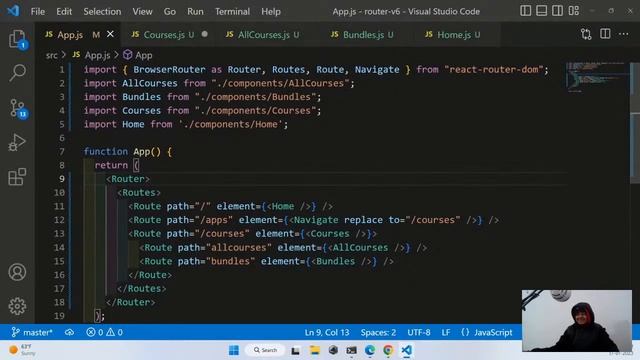Open the Extensions view
The image size is (640, 360).
point(17,177)
